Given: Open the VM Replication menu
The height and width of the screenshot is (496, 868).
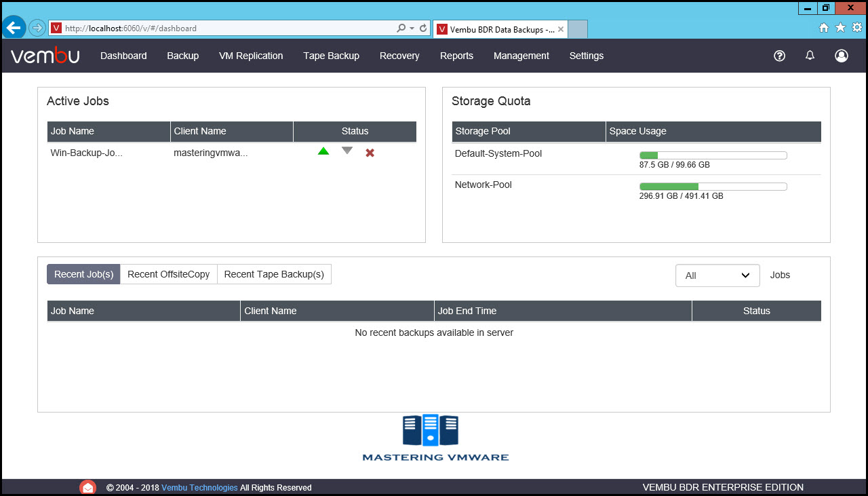Looking at the screenshot, I should pyautogui.click(x=251, y=56).
